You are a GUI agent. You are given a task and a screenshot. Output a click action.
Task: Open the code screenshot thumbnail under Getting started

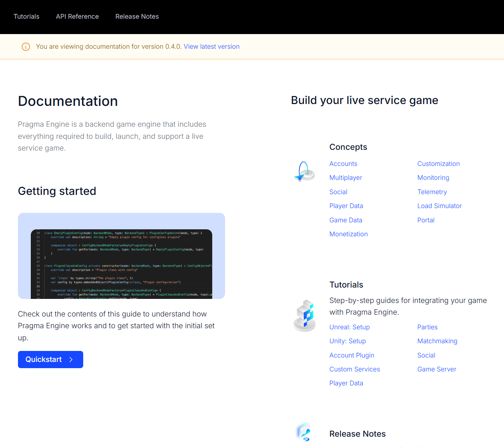(x=121, y=256)
